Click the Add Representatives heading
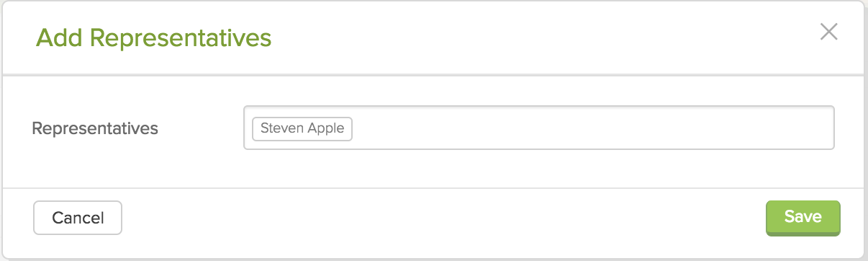 (153, 37)
